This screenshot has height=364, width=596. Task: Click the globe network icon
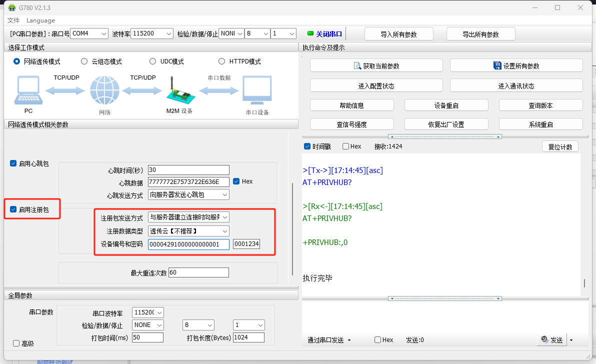click(104, 91)
